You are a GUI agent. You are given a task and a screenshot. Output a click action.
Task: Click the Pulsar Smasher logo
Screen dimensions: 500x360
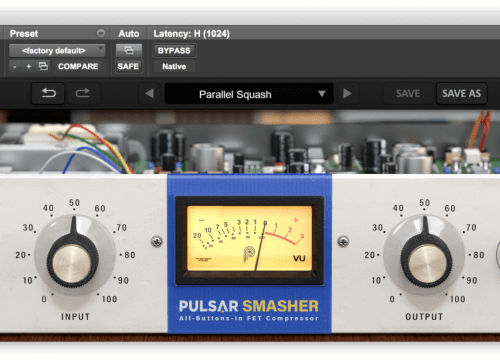249,310
